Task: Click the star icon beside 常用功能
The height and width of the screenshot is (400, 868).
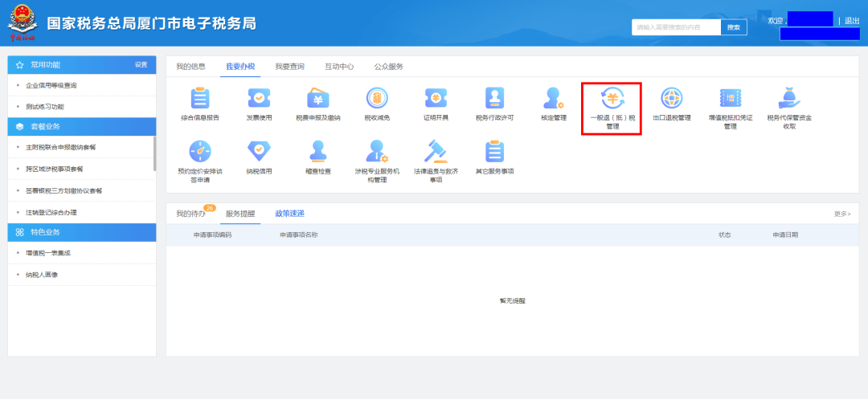Action: tap(20, 65)
